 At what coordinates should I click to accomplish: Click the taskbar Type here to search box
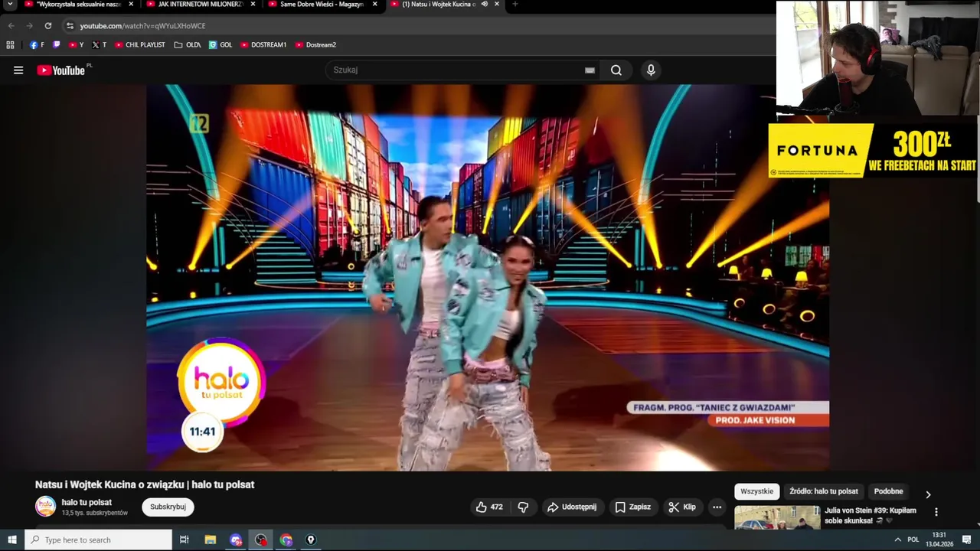(x=98, y=540)
